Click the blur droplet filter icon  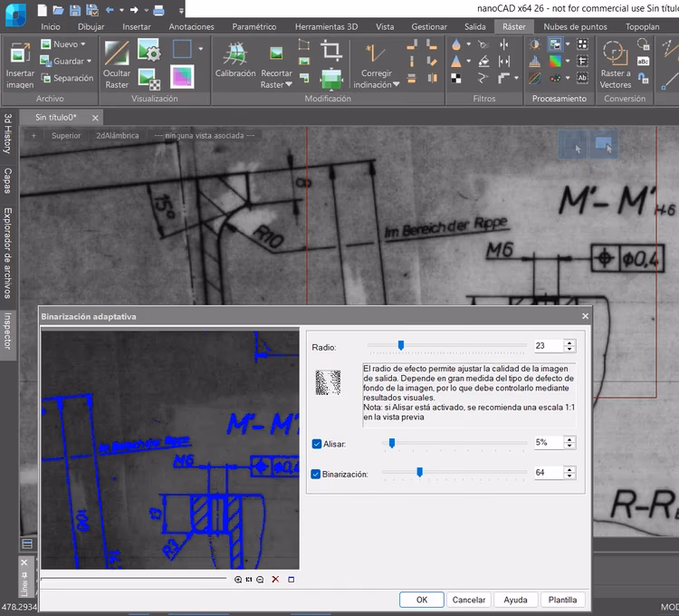click(x=456, y=44)
